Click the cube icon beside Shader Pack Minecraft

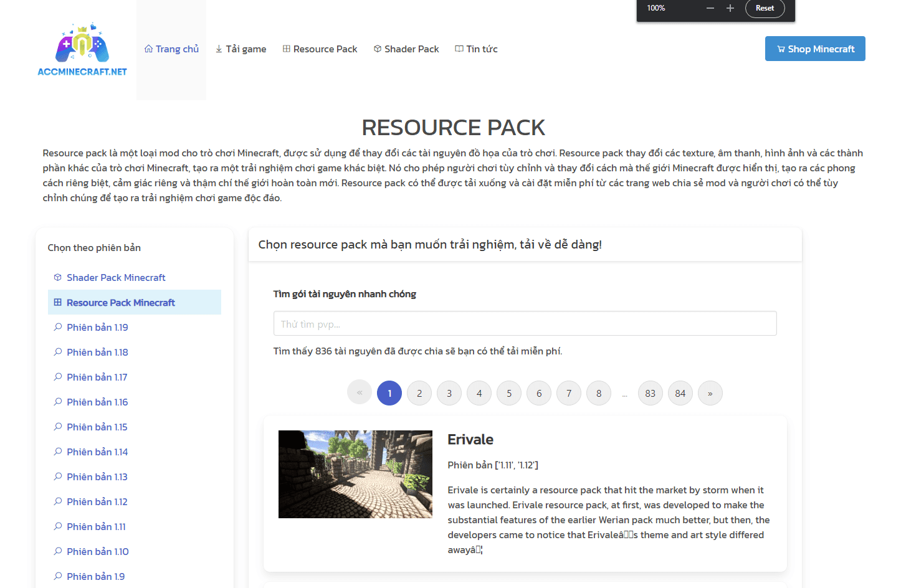[58, 277]
